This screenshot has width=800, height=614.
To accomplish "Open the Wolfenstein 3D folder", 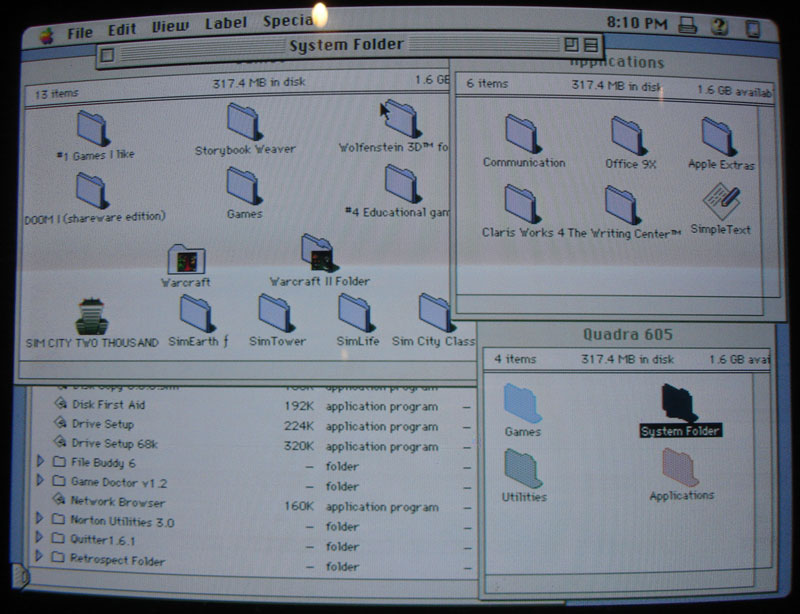I will pos(402,119).
